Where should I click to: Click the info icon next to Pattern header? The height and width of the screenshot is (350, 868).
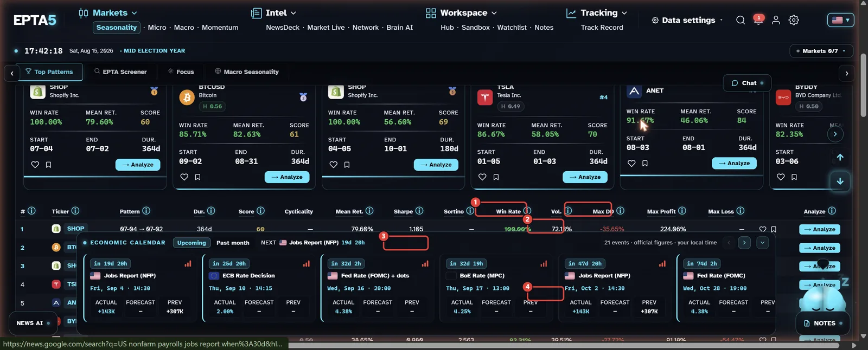[x=146, y=211]
